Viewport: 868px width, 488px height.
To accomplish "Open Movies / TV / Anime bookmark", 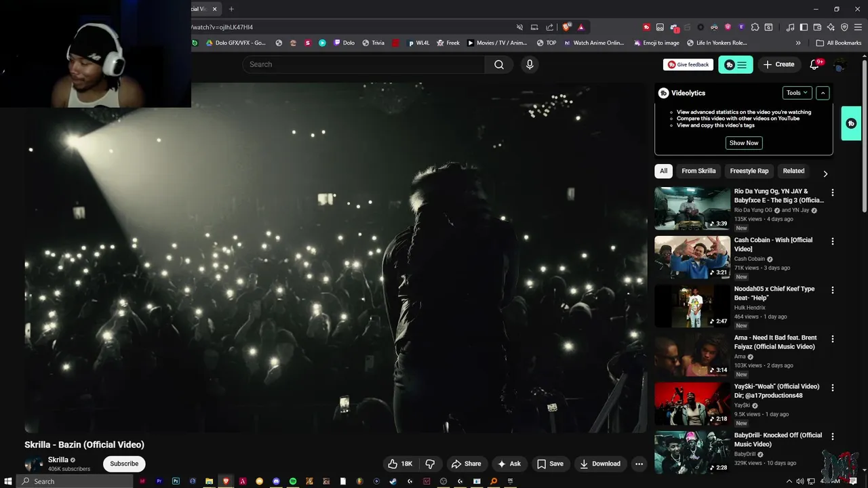I will click(496, 43).
